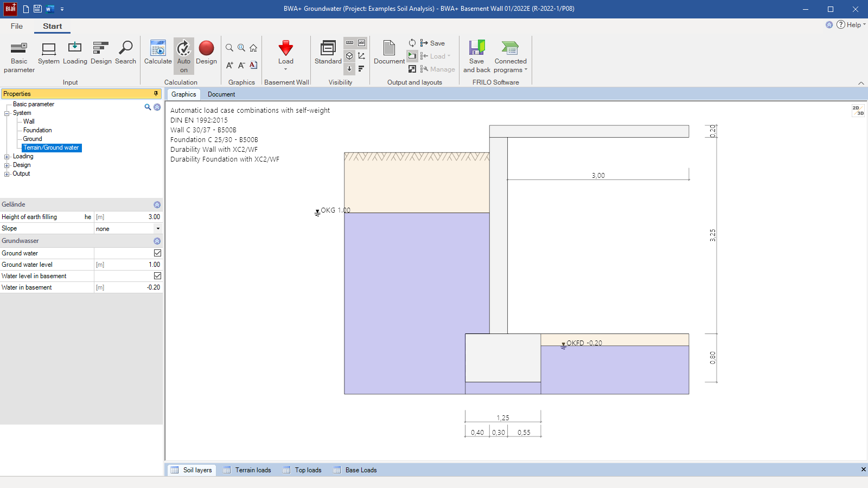Toggle the coordinate axes visibility icon
Screen dimensions: 868x488
pos(361,56)
